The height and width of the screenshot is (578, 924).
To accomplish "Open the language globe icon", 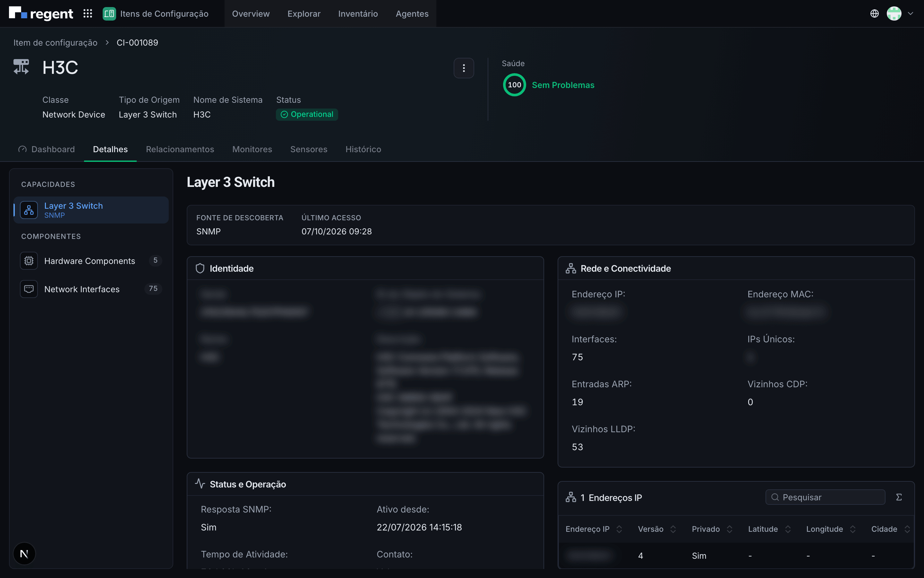I will coord(874,14).
